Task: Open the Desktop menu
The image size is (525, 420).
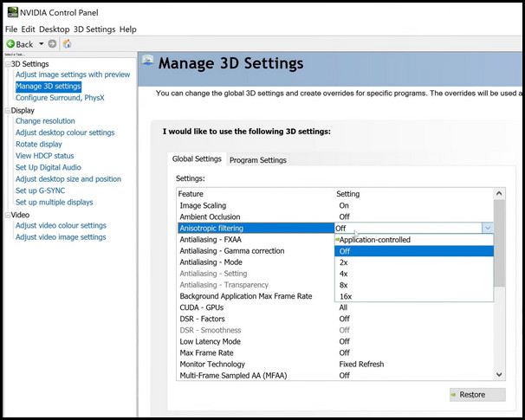Action: (55, 29)
